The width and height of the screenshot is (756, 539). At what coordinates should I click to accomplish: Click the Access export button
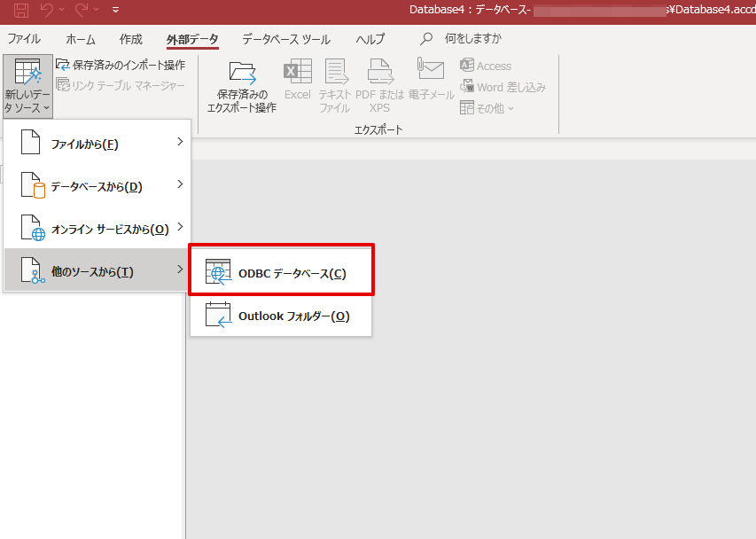486,66
